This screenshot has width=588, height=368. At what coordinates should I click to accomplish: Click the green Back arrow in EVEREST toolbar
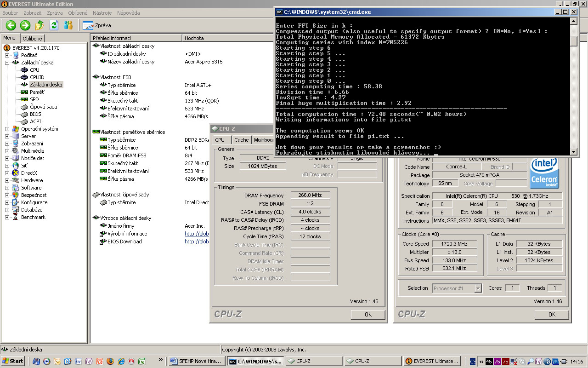tap(11, 25)
